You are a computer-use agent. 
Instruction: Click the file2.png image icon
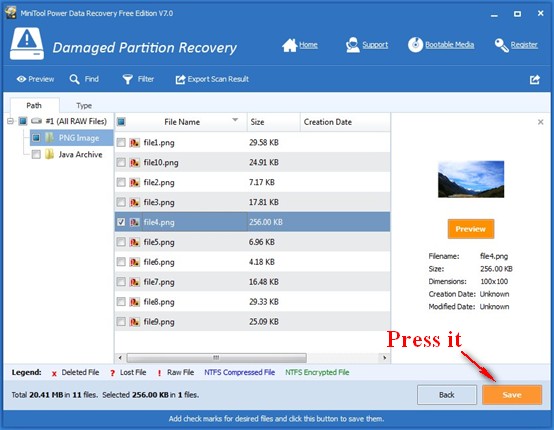135,182
